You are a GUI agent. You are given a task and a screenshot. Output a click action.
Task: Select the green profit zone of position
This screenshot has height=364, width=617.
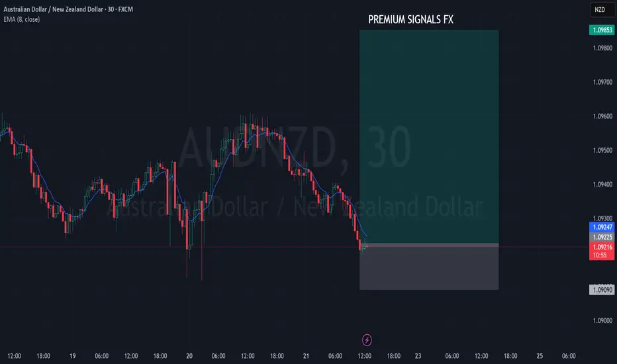pyautogui.click(x=429, y=136)
